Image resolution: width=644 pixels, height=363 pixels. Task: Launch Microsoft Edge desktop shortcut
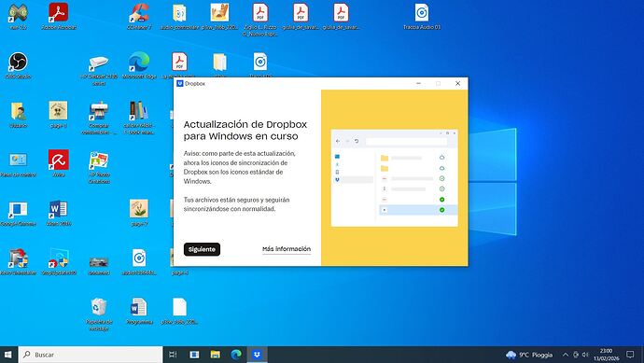point(139,65)
